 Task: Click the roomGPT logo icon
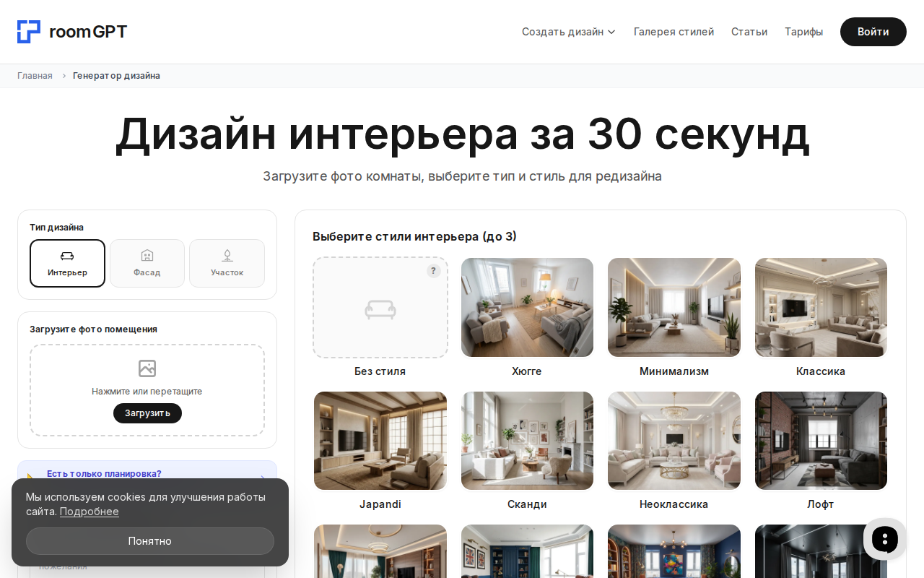click(27, 31)
